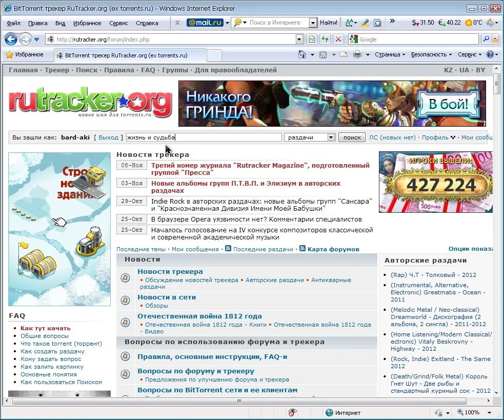Expand the toolbar overflow chevron

392,21
